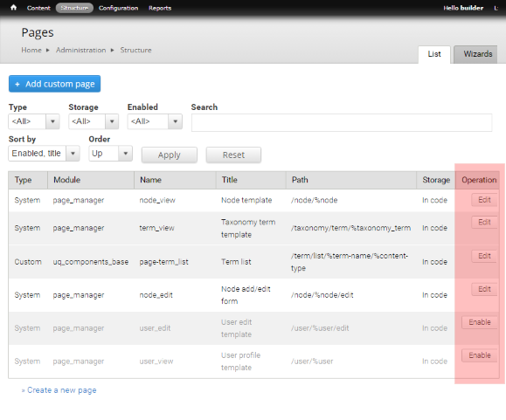Open the Configuration menu
The image size is (506, 420).
119,8
